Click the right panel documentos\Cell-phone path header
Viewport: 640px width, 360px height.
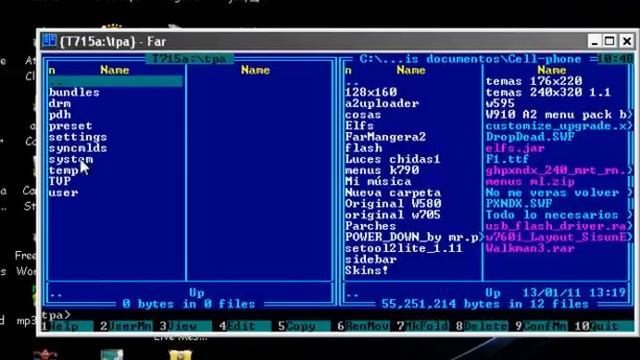coord(470,59)
